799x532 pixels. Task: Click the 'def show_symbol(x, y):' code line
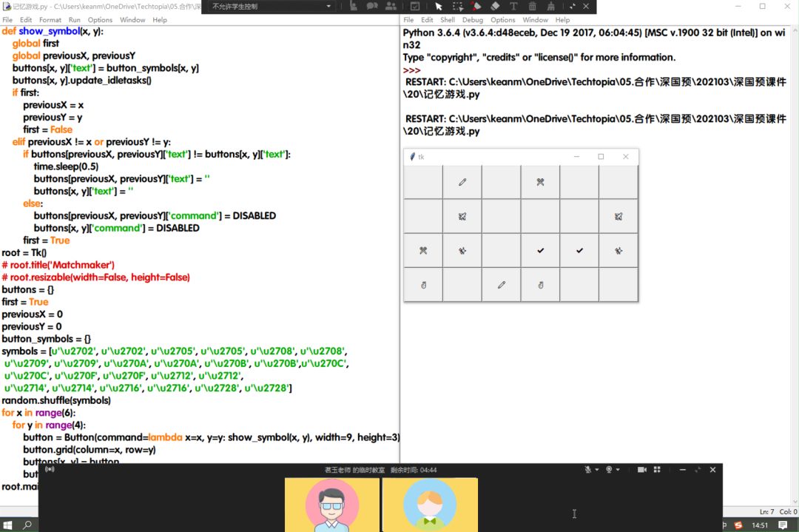[53, 31]
